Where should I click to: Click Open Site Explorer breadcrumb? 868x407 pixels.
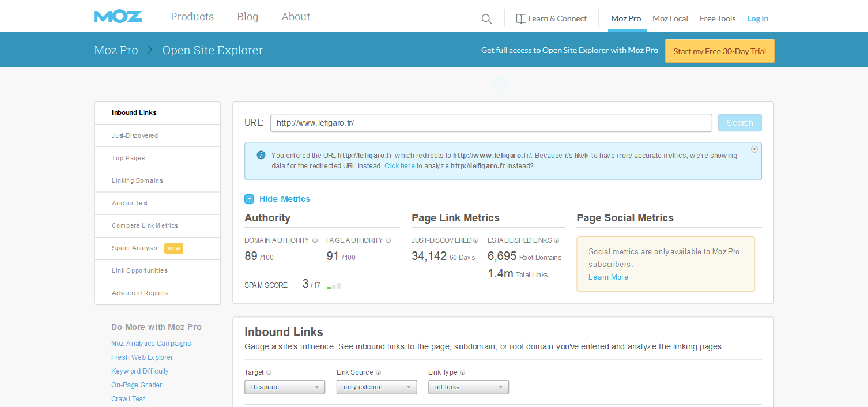(212, 50)
